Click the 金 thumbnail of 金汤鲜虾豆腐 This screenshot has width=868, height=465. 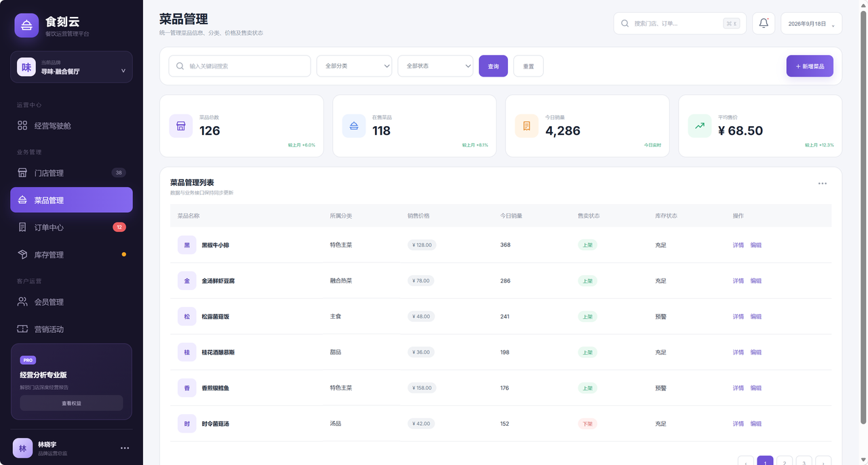pos(187,281)
